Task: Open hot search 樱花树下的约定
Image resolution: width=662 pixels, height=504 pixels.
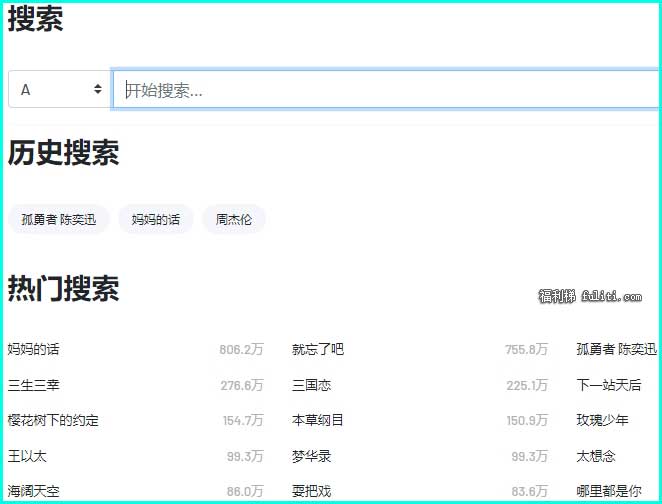Action: pyautogui.click(x=53, y=420)
